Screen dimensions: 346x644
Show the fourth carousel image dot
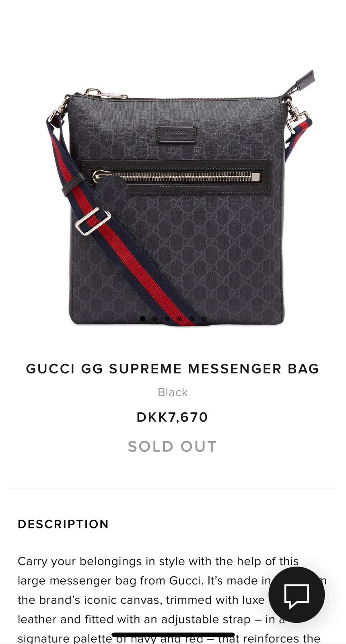pos(179,319)
